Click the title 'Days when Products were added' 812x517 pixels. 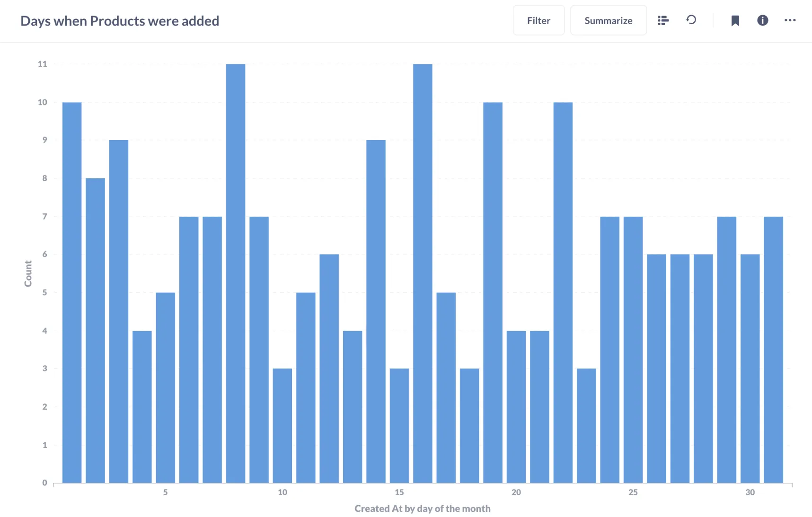pos(120,21)
